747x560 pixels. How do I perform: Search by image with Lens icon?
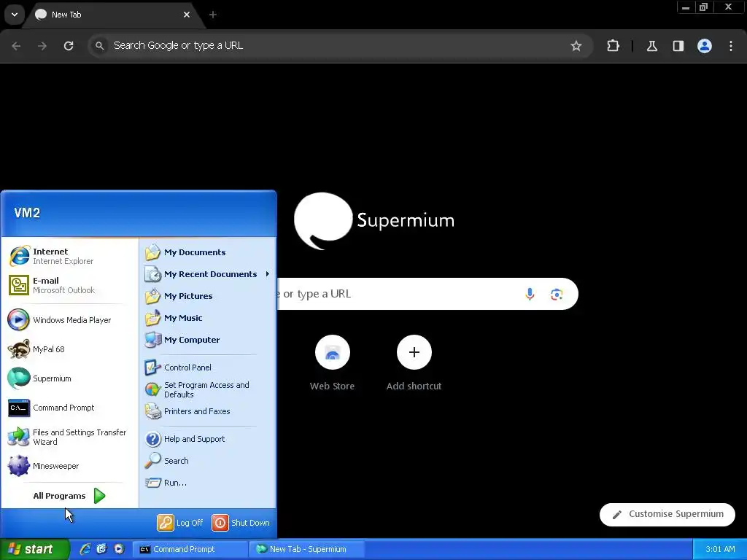(x=557, y=294)
